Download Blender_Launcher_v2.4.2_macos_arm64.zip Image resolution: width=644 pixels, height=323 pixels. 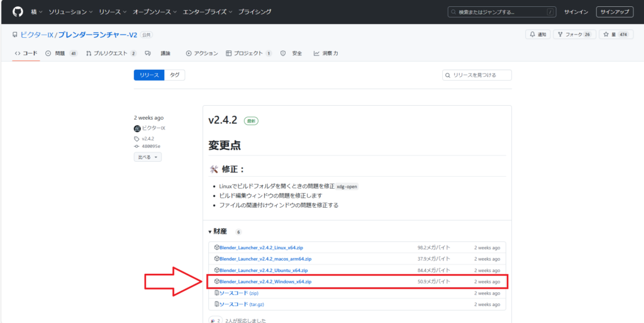point(265,259)
